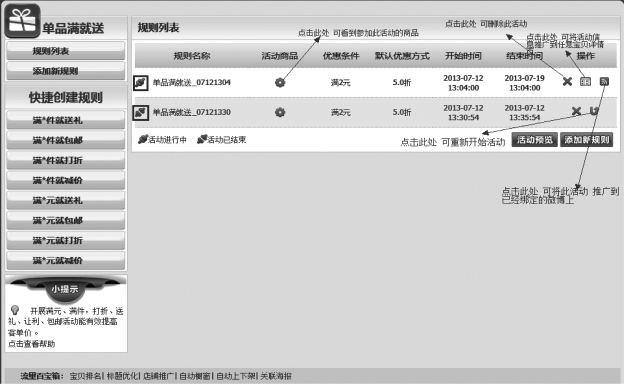Open 点击查看帮助 help link
This screenshot has height=384, width=624.
click(x=31, y=344)
